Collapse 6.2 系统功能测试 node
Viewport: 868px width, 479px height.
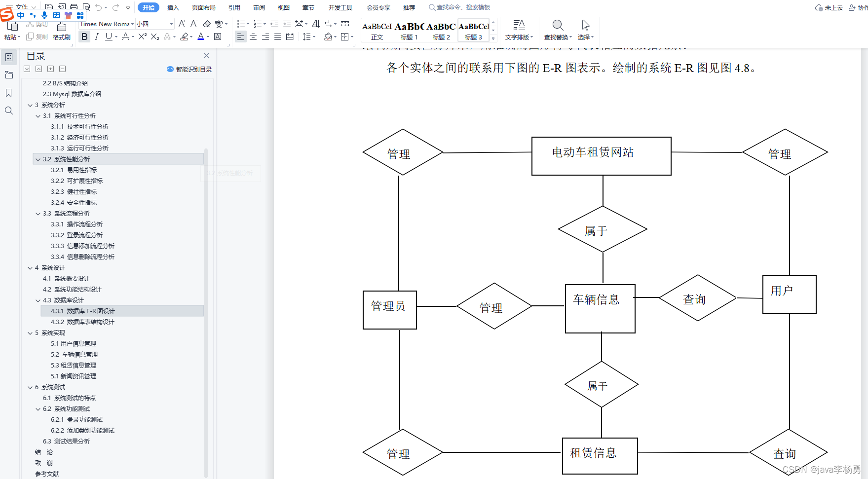point(38,409)
